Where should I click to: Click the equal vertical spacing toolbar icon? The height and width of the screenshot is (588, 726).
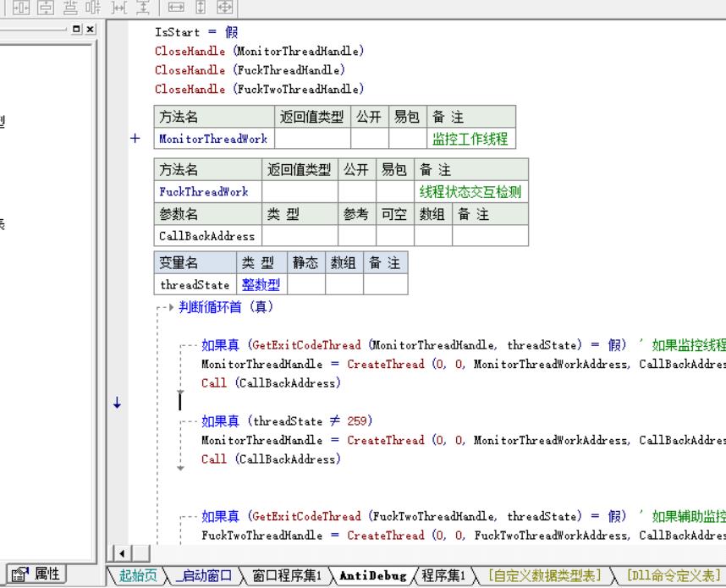[x=143, y=7]
